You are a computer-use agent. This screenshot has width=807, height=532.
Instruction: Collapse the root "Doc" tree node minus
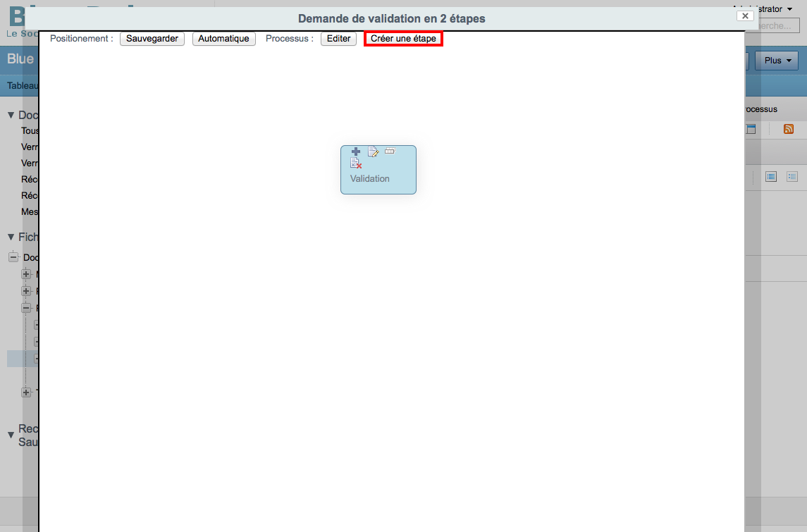[x=14, y=257]
